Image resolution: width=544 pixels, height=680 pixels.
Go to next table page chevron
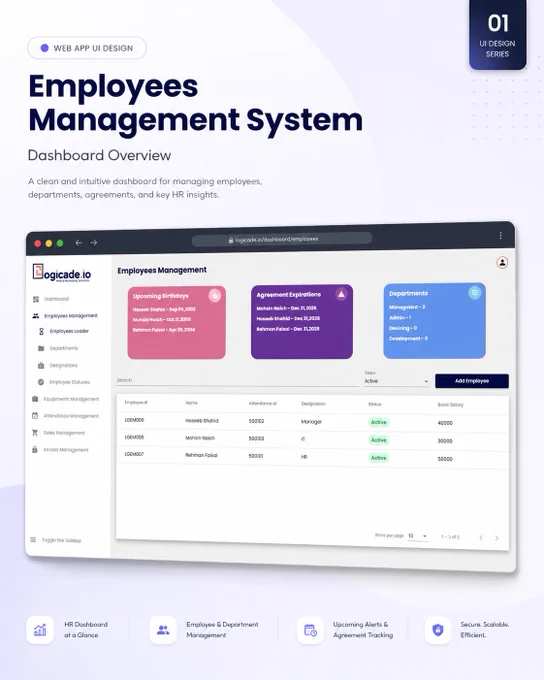point(497,538)
